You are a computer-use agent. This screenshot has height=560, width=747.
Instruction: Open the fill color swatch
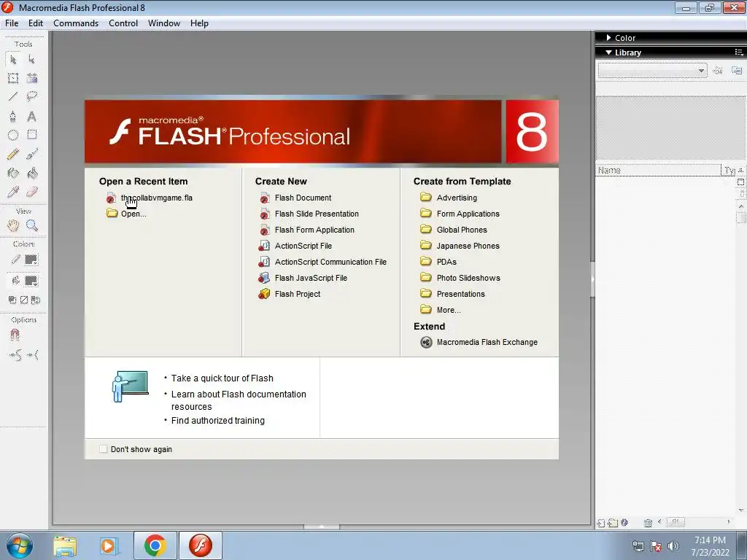coord(31,281)
